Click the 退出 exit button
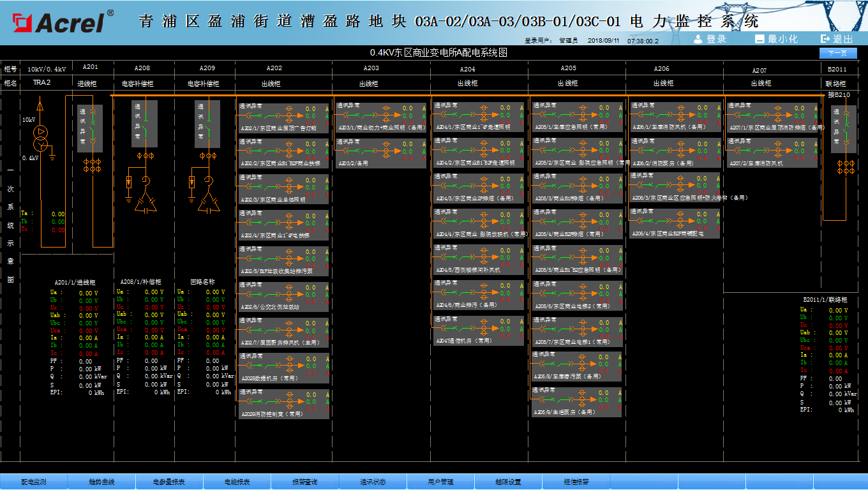This screenshot has width=868, height=490. (x=837, y=39)
